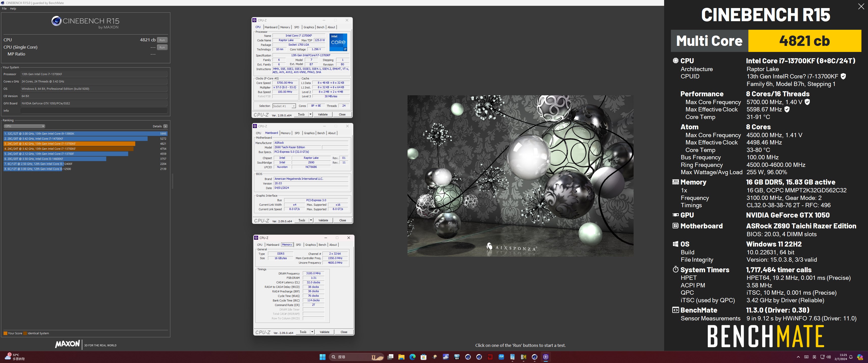
Task: Close the BenchMate result panel
Action: tap(861, 6)
